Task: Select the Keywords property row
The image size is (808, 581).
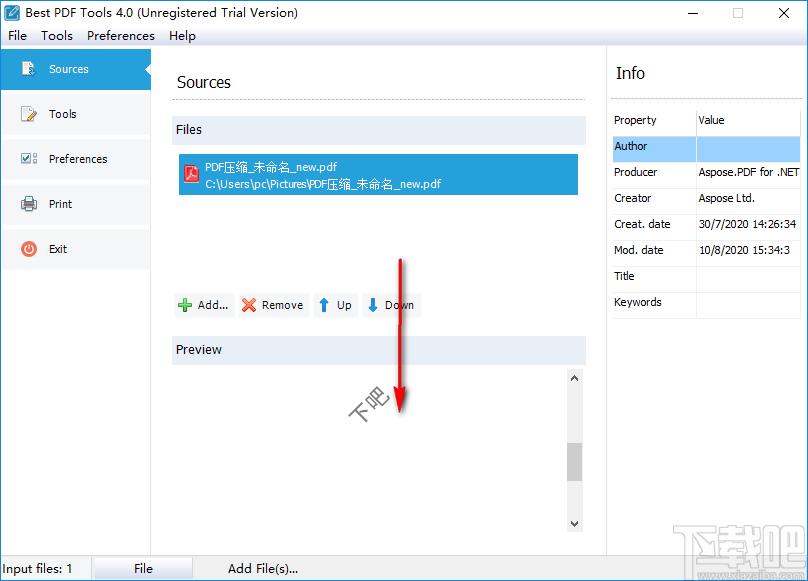Action: (706, 305)
